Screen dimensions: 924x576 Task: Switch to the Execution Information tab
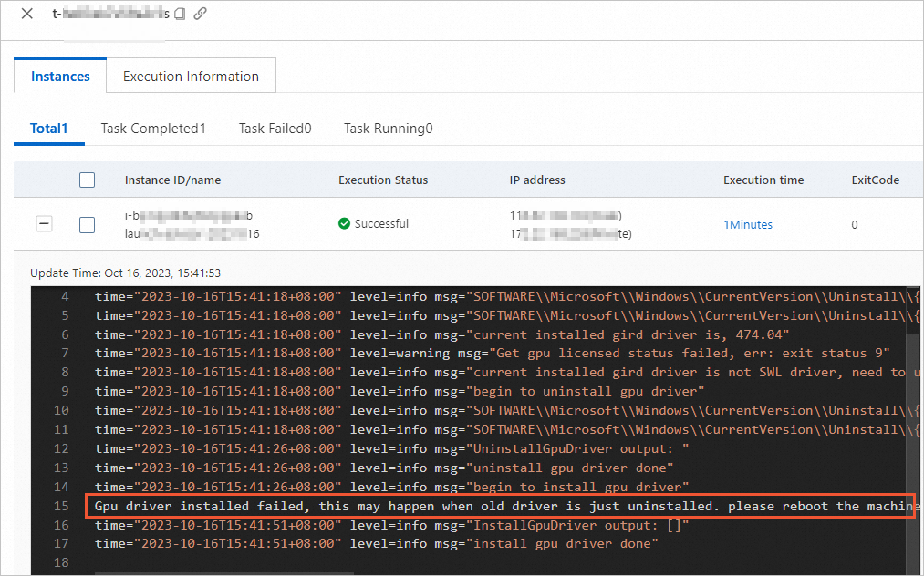[x=191, y=77]
